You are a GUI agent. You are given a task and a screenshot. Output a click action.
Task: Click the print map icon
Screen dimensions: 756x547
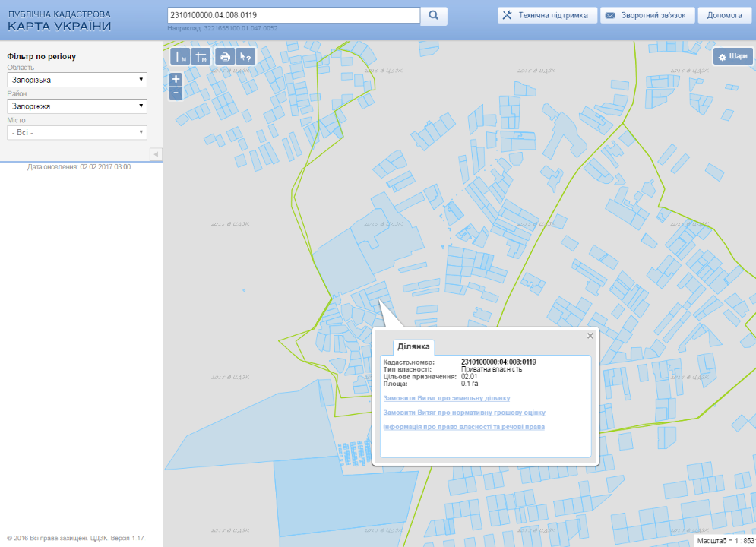tap(225, 56)
